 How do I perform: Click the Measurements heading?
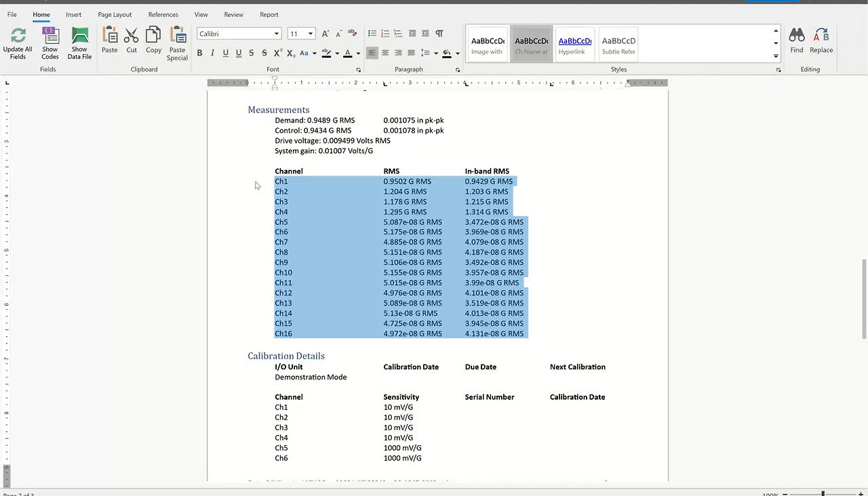[x=278, y=110]
